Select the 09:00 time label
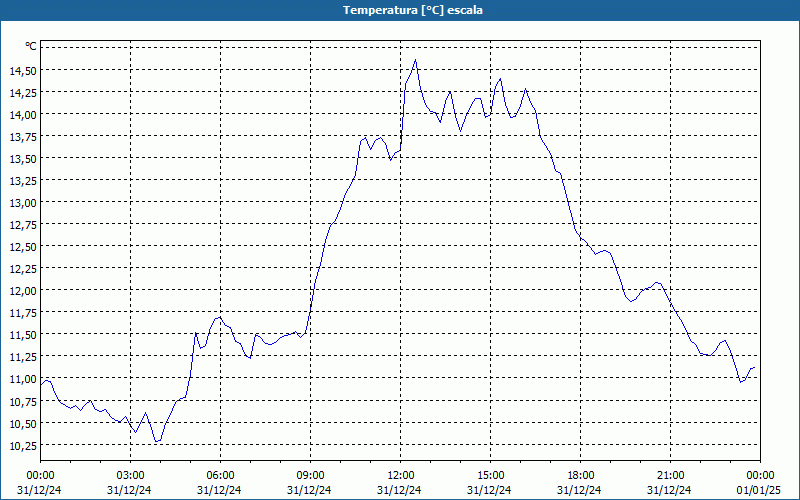800x500 pixels. [x=310, y=476]
